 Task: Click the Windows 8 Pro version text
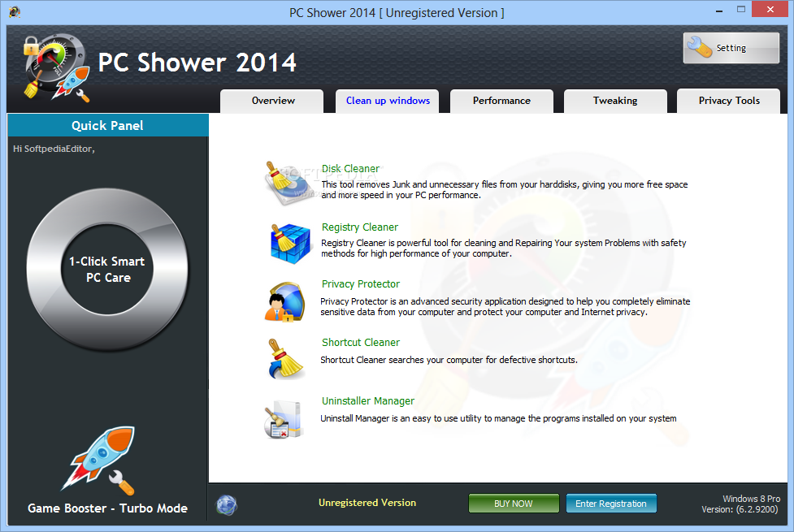(740, 504)
